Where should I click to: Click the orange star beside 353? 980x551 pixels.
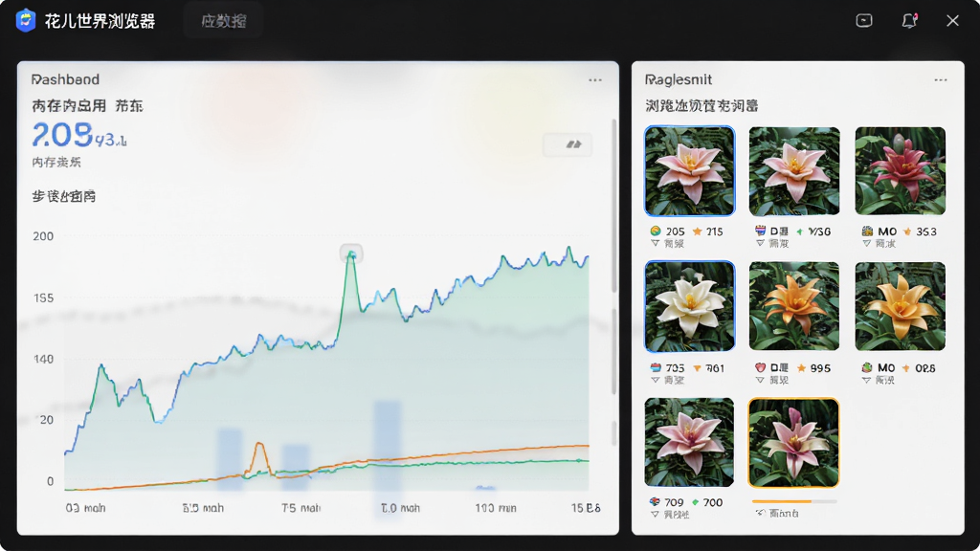tap(907, 231)
